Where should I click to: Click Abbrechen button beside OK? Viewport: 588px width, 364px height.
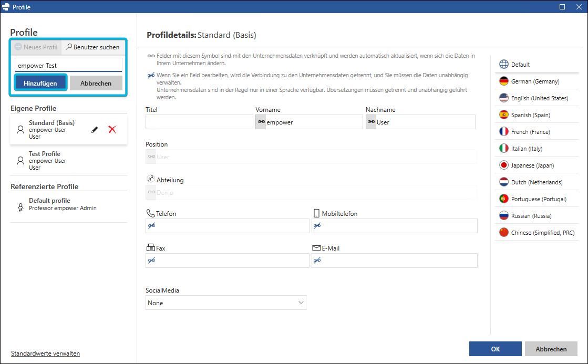point(551,349)
